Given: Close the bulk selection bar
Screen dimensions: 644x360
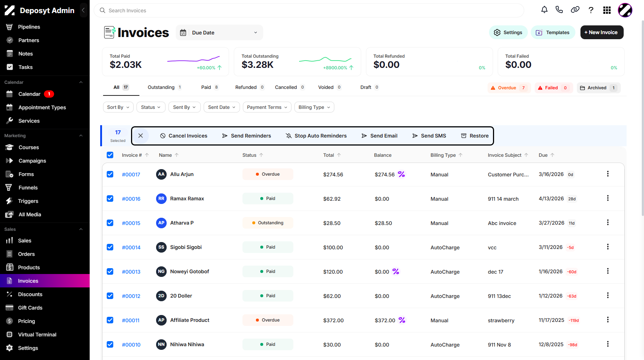Looking at the screenshot, I should 140,136.
